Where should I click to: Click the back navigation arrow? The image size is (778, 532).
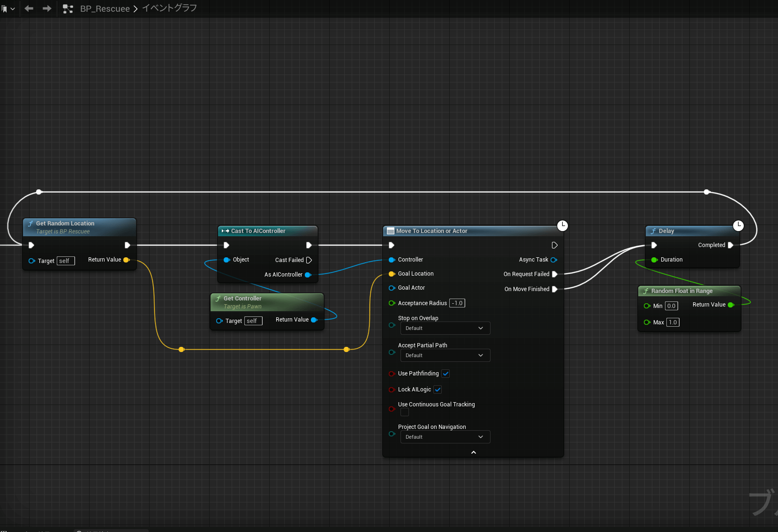coord(29,8)
